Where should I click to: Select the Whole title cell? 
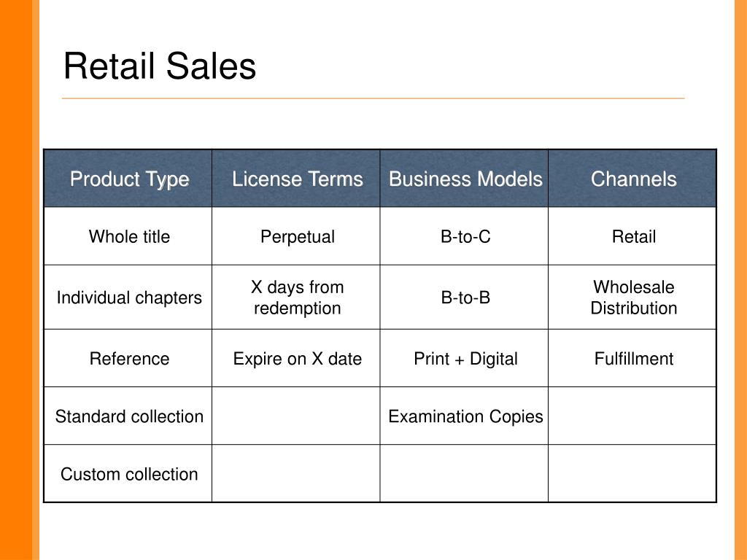[x=128, y=236]
